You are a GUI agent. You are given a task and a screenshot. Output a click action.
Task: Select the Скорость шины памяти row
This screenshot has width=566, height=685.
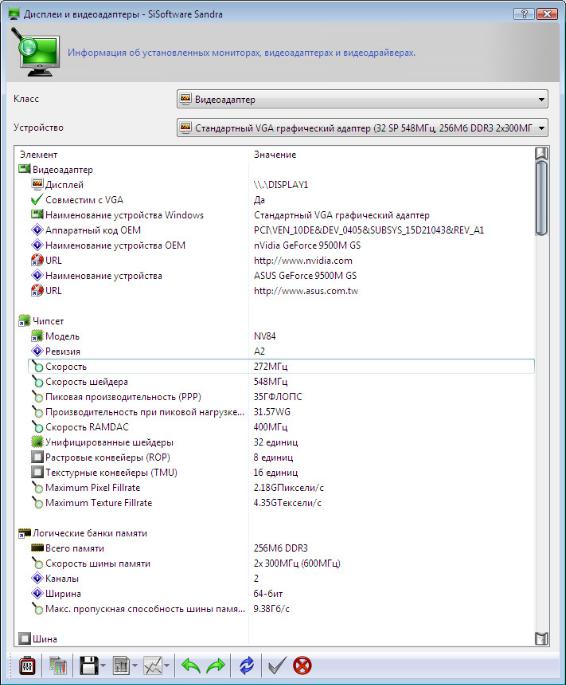click(282, 564)
